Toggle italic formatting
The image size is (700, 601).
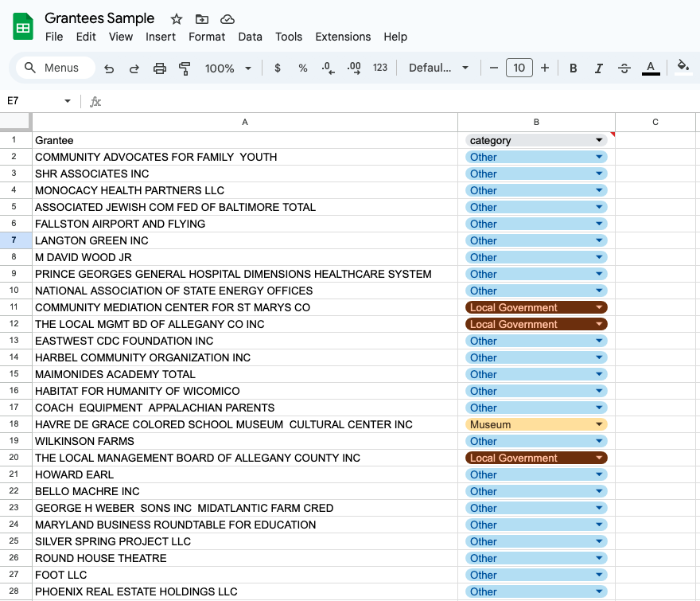[599, 68]
